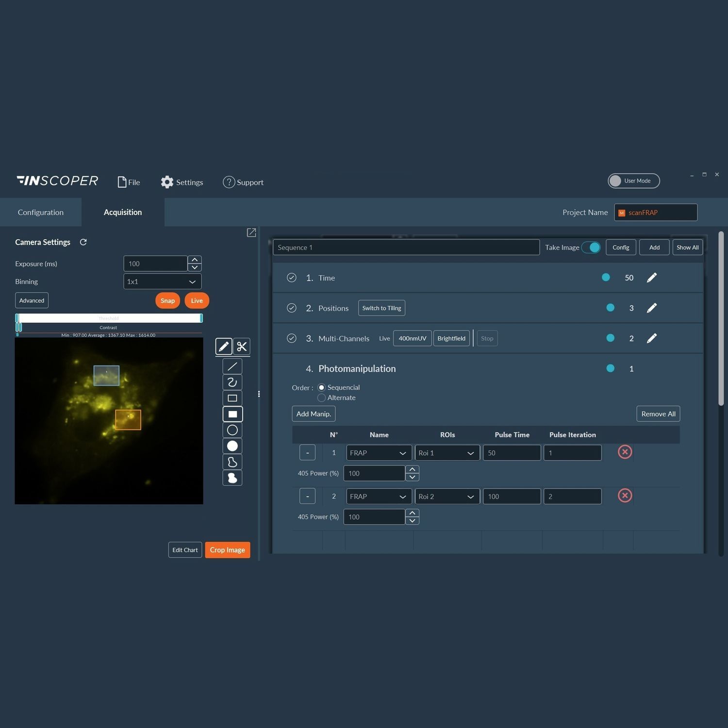Refresh the Camera Settings
Viewport: 728px width, 728px height.
(83, 242)
